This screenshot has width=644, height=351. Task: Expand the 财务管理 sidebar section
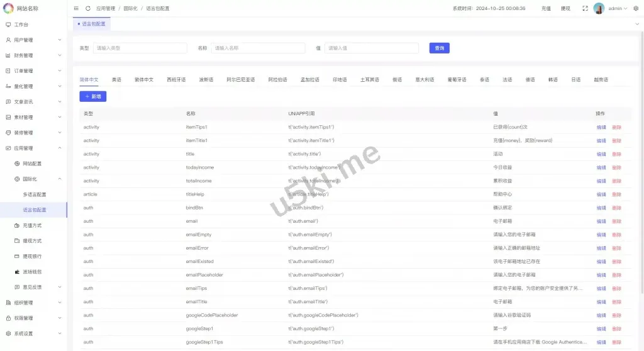[60, 55]
